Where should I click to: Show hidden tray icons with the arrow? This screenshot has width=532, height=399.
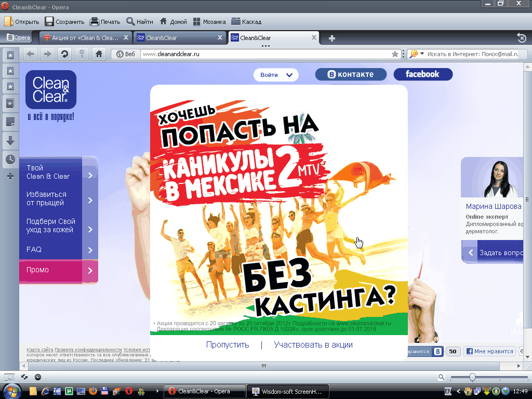coord(458,391)
